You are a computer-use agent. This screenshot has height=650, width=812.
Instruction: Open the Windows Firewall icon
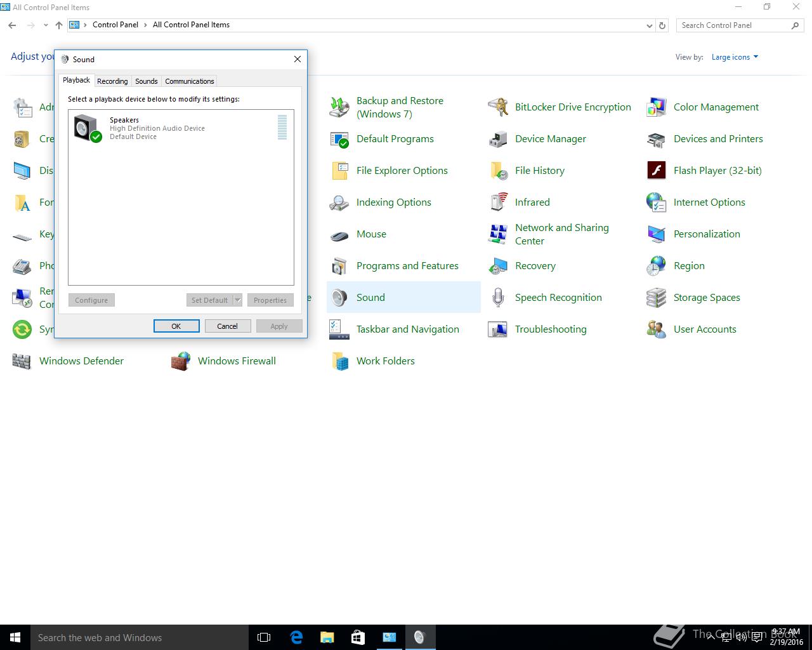pos(181,361)
